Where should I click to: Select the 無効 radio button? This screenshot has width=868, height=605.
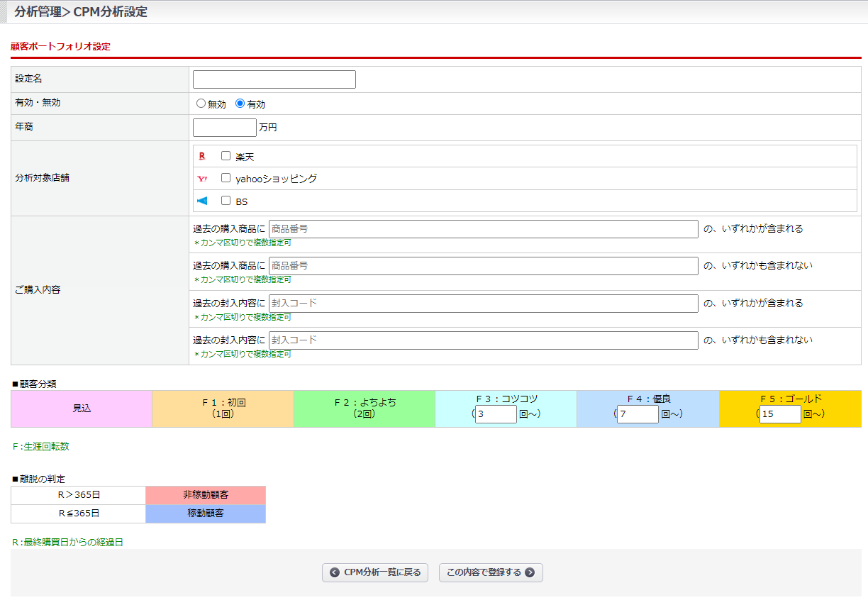tap(201, 104)
